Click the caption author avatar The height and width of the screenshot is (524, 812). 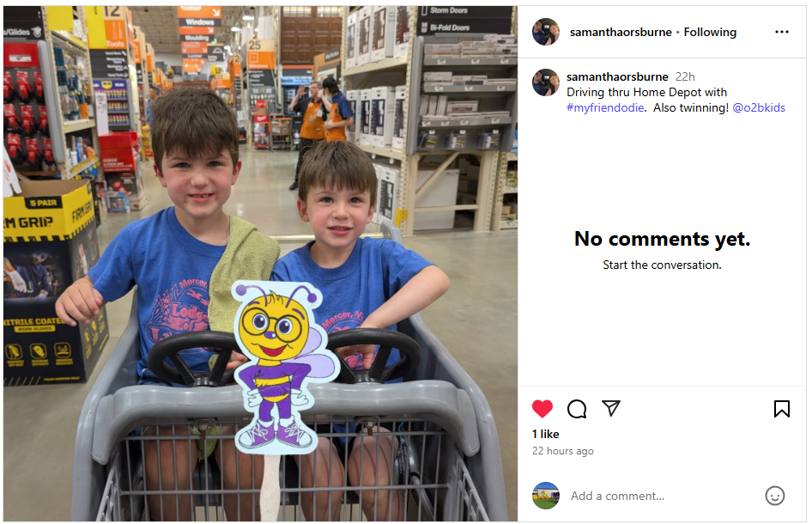546,82
